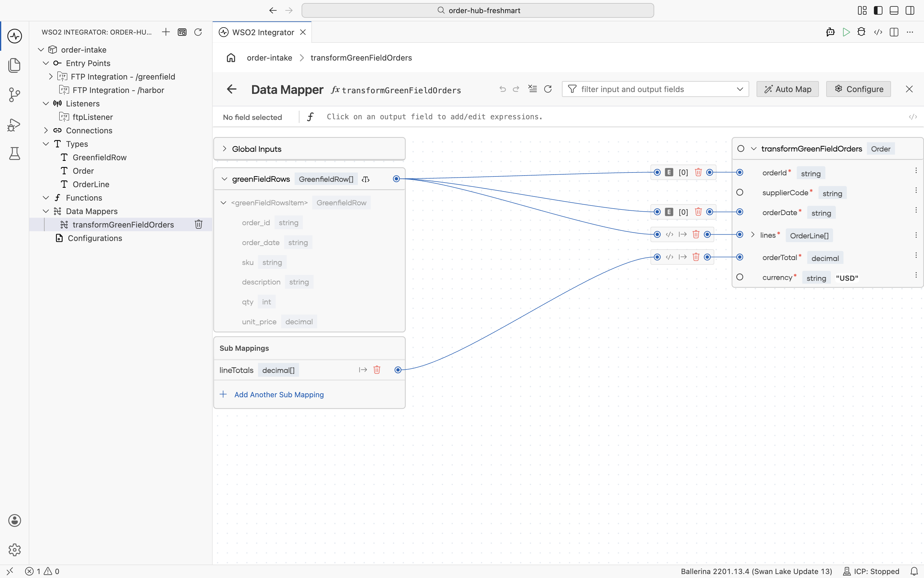
Task: Select the greenFieldRows input port
Action: [x=396, y=179]
